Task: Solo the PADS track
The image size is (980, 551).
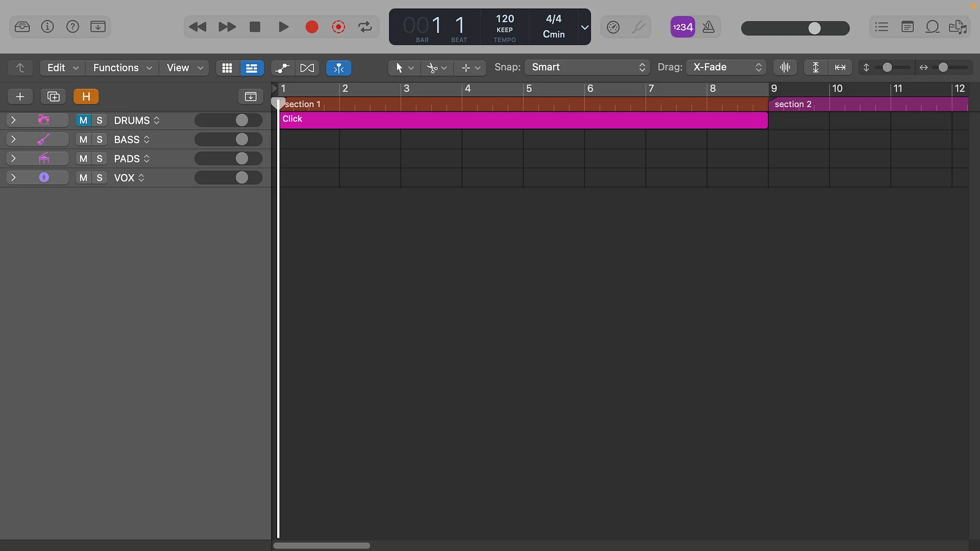Action: coord(100,159)
